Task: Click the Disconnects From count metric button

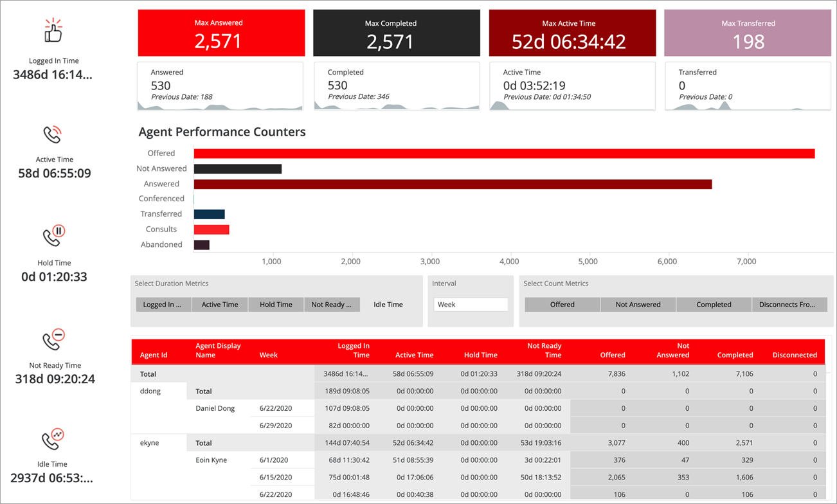Action: 789,305
